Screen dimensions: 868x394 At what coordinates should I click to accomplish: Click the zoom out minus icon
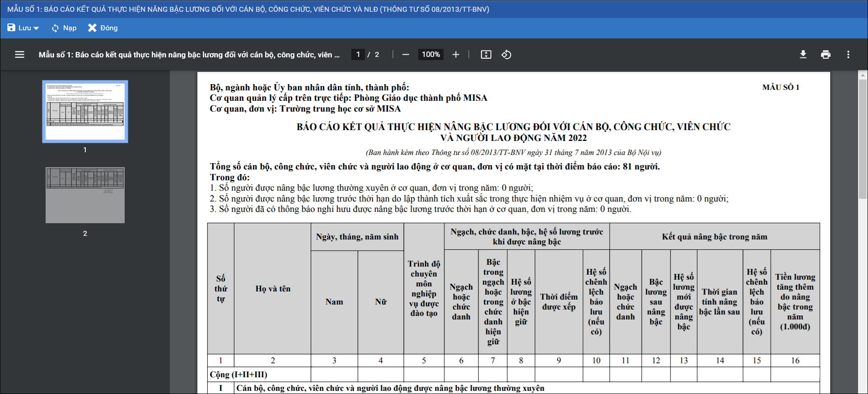tap(406, 55)
